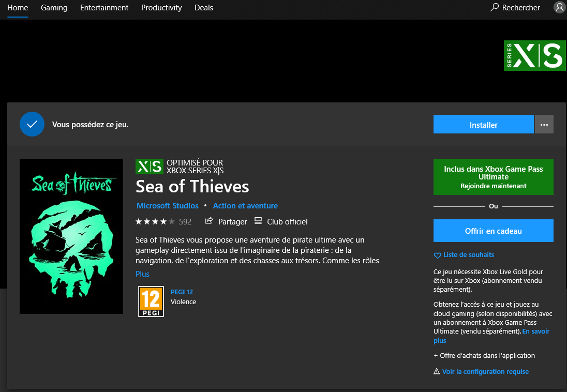
Task: Click the Vous possédez ce jeu message
Action: (x=91, y=125)
